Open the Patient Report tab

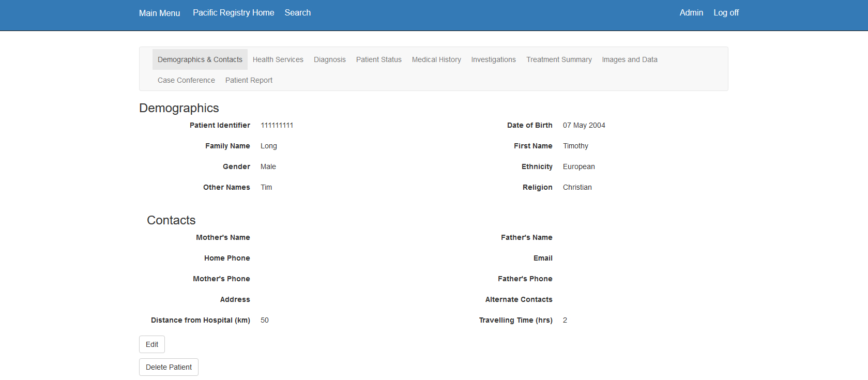(249, 80)
